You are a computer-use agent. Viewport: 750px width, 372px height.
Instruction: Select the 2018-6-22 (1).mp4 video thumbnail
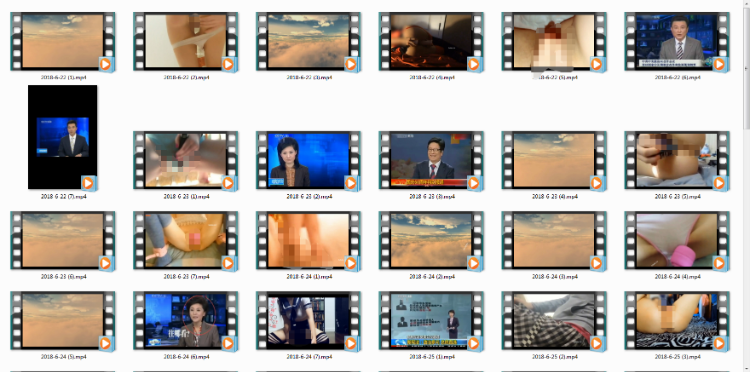click(x=63, y=41)
